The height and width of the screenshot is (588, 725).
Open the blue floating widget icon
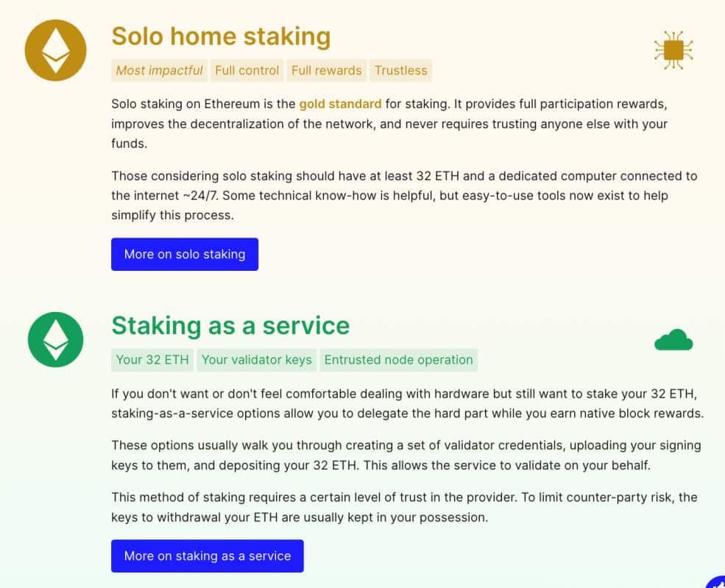tap(718, 581)
